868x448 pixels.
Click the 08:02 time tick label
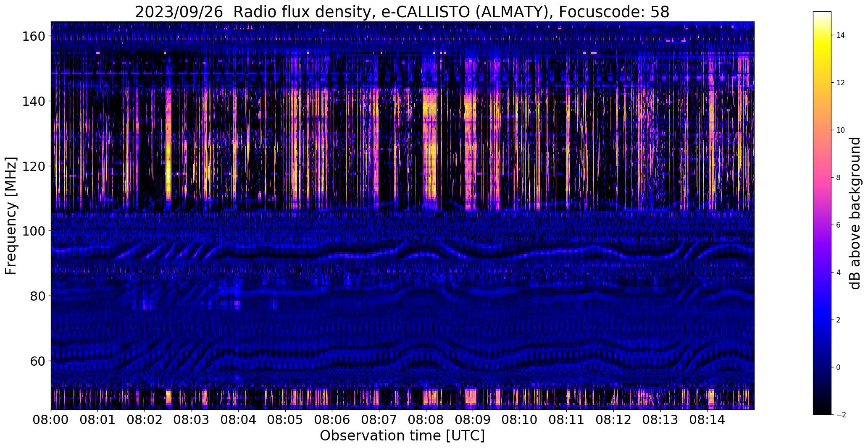click(145, 419)
